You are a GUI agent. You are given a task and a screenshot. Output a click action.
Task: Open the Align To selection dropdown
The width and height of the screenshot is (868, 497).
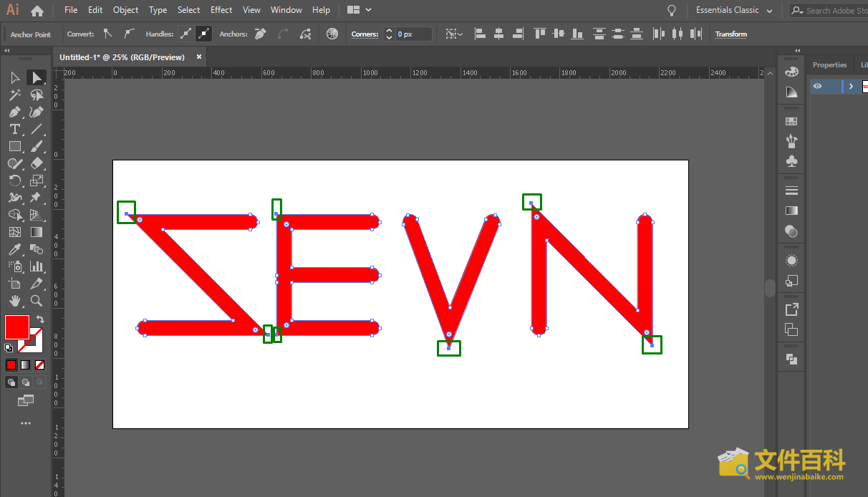point(454,34)
